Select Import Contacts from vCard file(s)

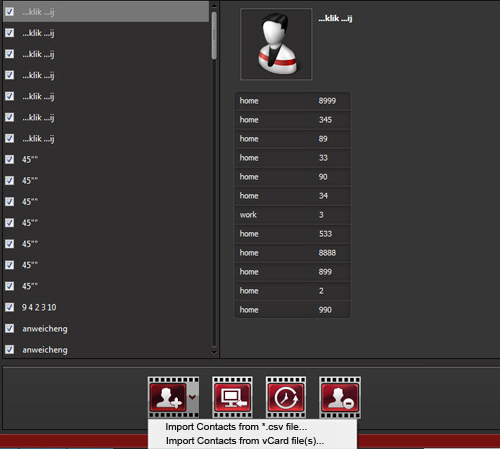pyautogui.click(x=245, y=441)
